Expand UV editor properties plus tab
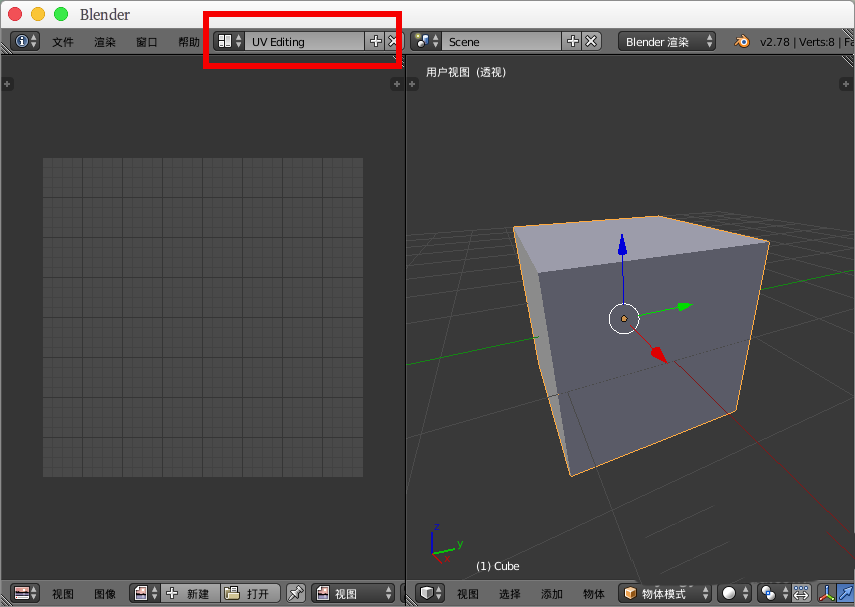This screenshot has height=607, width=855. pyautogui.click(x=396, y=84)
